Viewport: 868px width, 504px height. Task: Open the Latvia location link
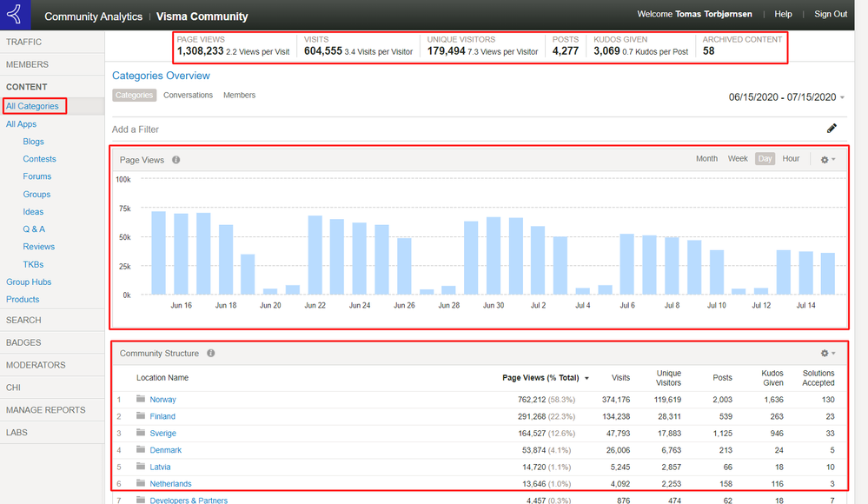pos(160,468)
